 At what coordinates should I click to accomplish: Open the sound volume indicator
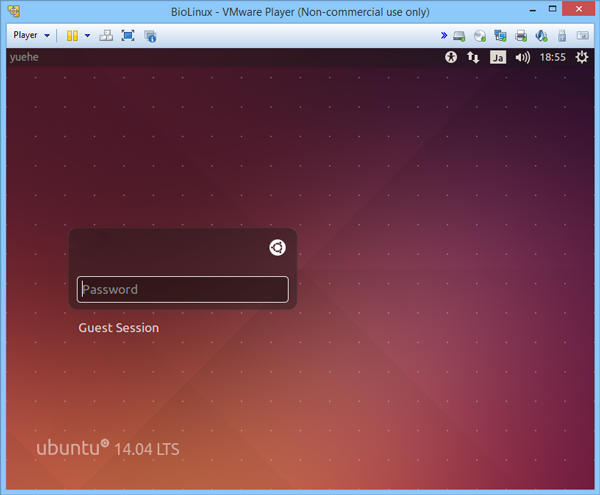click(x=523, y=57)
